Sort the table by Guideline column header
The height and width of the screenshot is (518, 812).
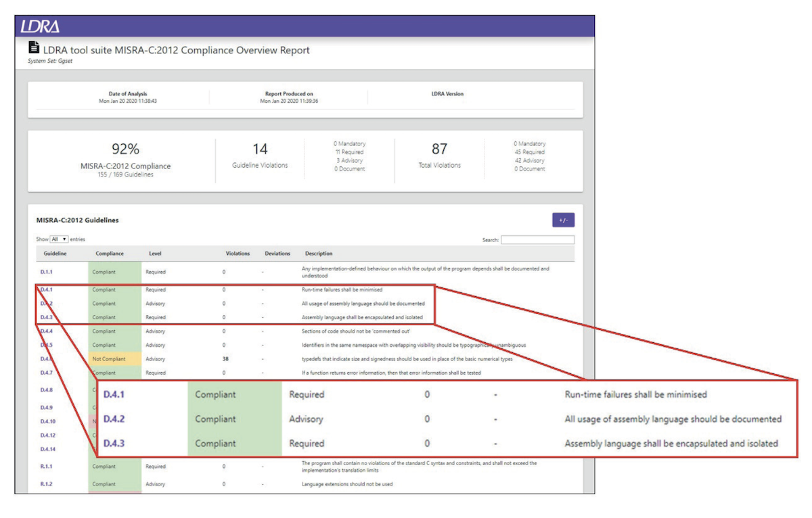pos(55,254)
